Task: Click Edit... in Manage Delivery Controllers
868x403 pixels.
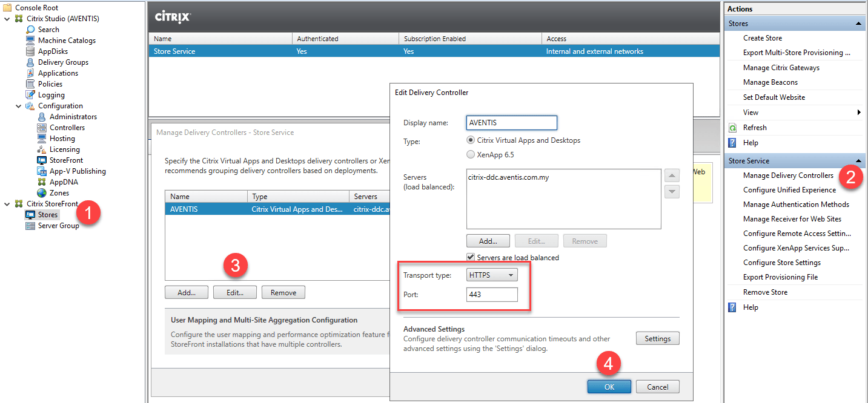Action: [x=235, y=292]
